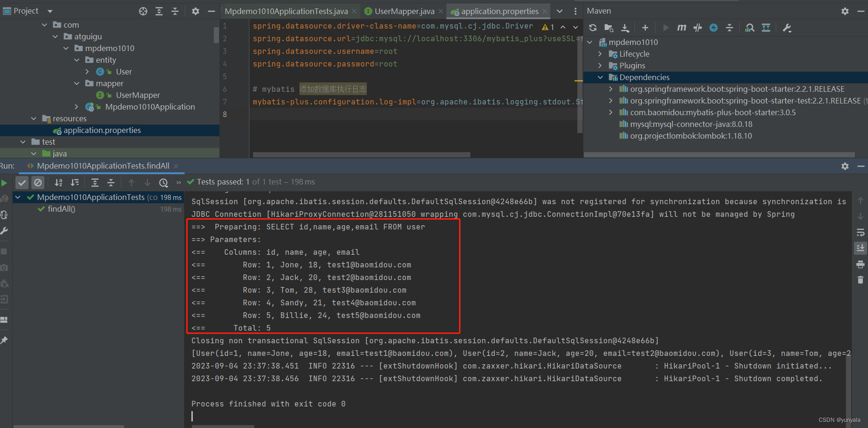Click Maven Download Sources icon

tap(625, 28)
